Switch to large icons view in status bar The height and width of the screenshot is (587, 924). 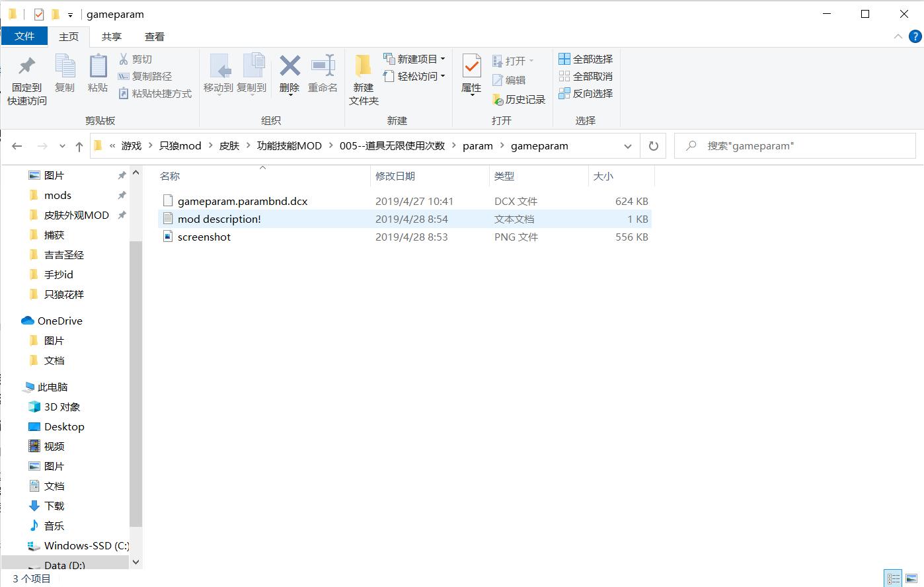(912, 579)
